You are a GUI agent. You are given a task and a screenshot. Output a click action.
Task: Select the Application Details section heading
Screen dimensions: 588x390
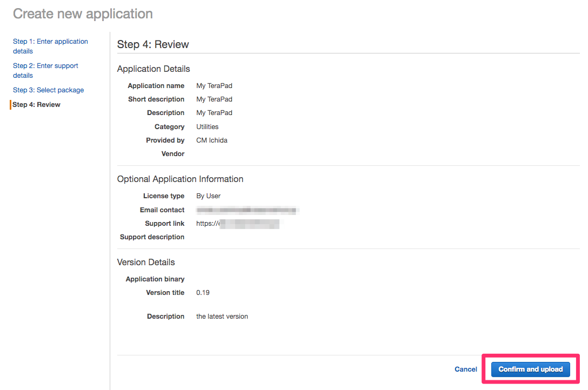click(153, 69)
